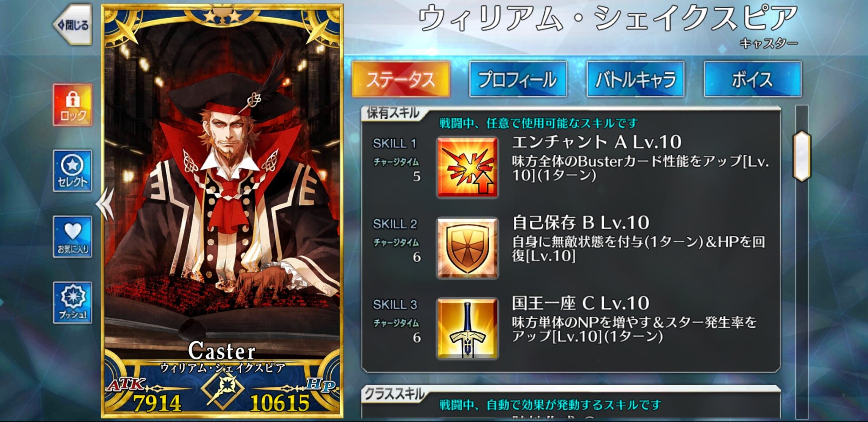This screenshot has height=422, width=868.
Task: Select the ステータス status tab
Action: [x=401, y=79]
